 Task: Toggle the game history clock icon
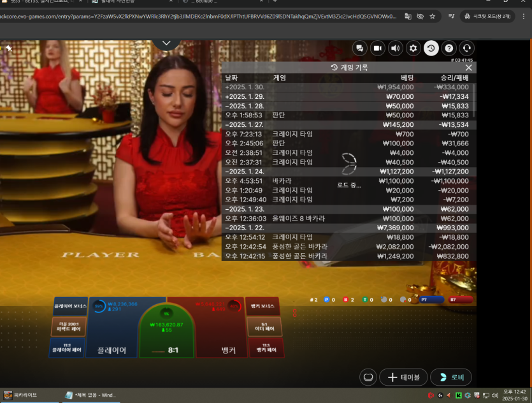point(431,48)
